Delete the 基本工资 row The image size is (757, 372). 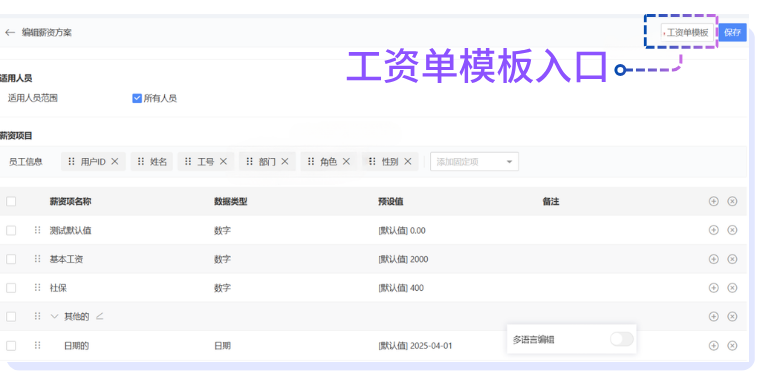click(x=732, y=259)
